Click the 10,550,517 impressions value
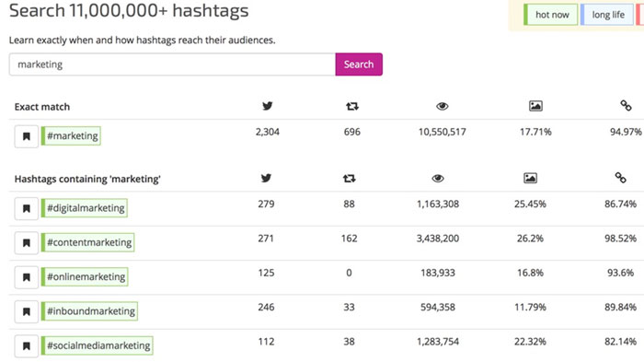 tap(442, 132)
